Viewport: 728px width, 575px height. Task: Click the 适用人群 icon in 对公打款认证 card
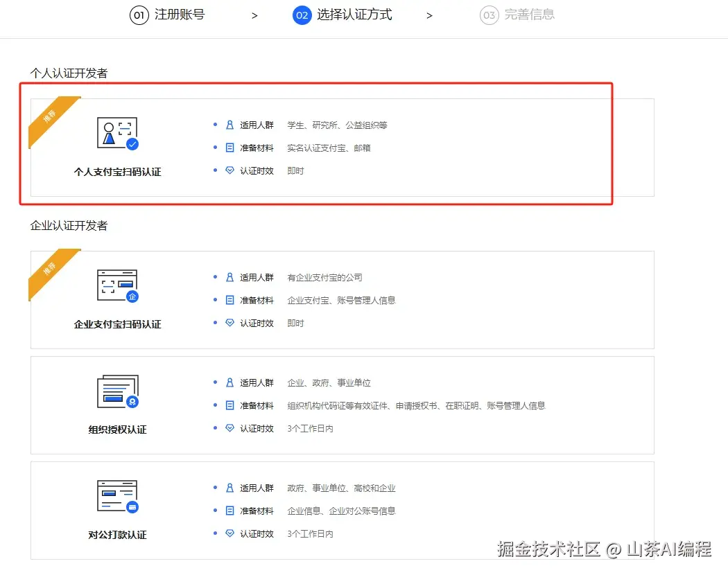(x=229, y=488)
